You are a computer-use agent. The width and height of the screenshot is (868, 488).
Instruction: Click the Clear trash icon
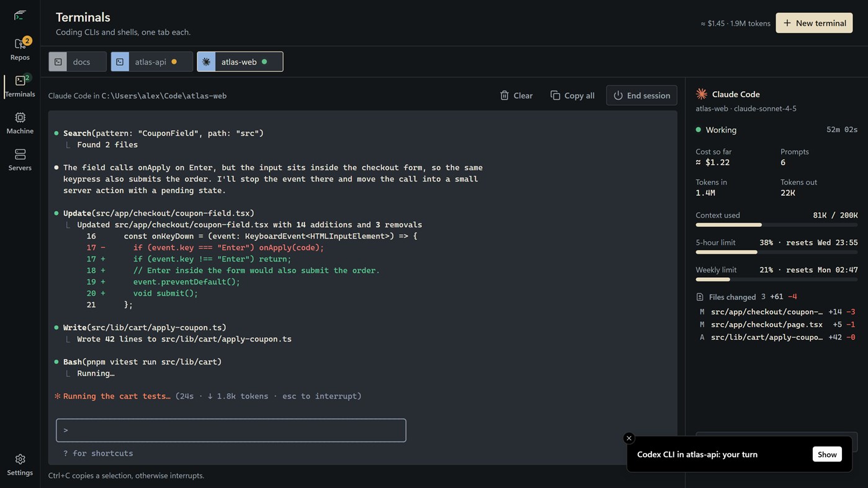pyautogui.click(x=504, y=95)
